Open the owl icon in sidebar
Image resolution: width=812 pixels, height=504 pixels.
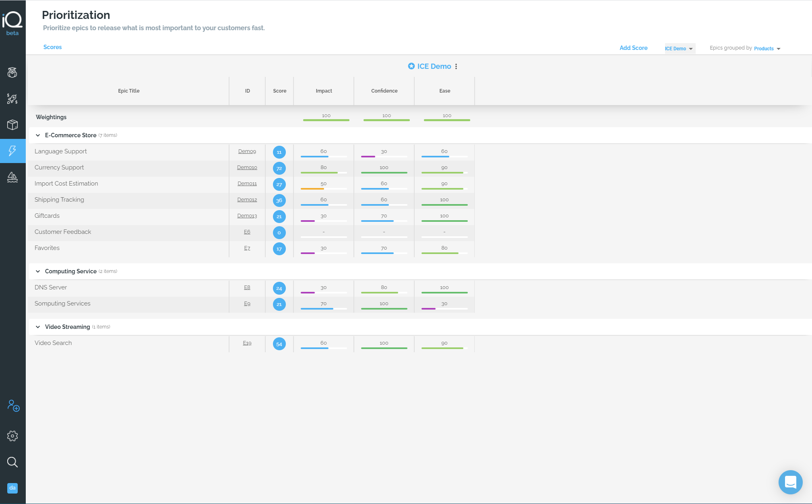12,72
